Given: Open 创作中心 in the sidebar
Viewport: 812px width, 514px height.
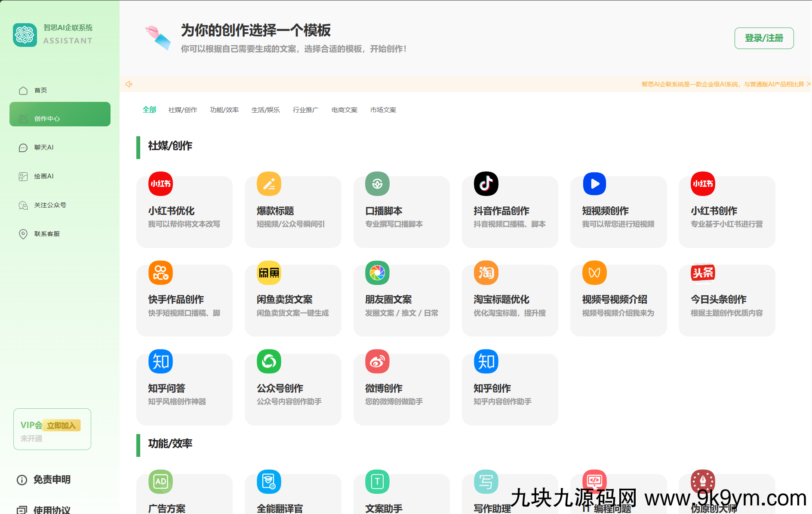Looking at the screenshot, I should point(60,114).
